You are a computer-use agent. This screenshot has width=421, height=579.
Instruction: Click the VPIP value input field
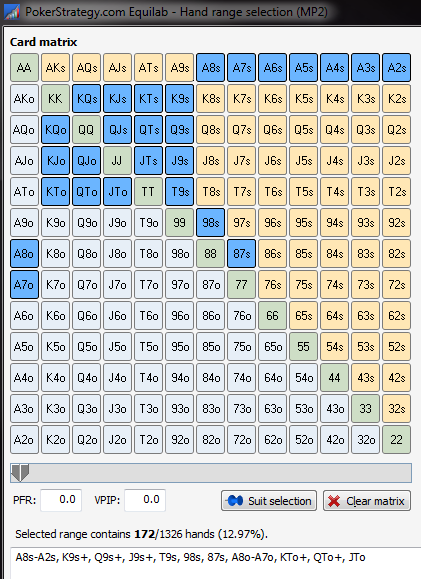click(145, 500)
